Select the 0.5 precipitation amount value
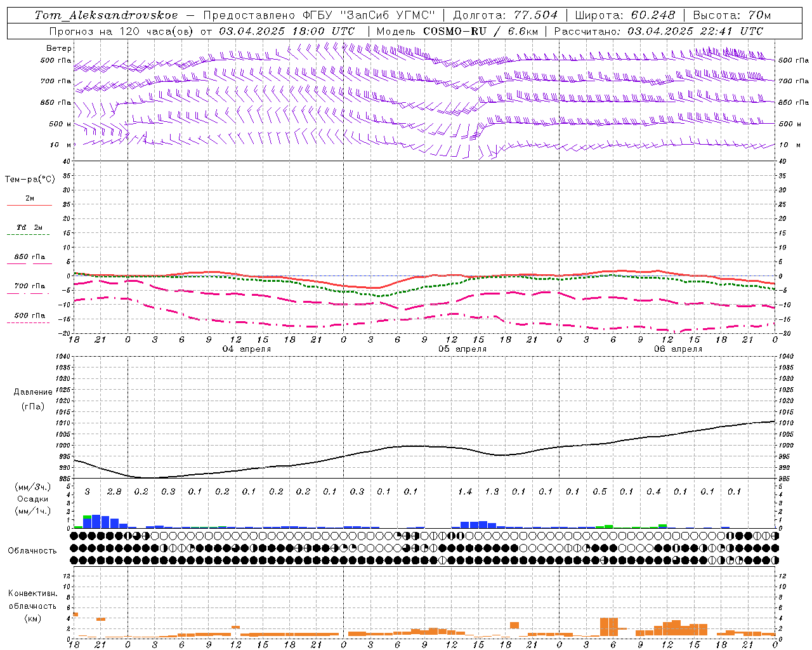Screen dimensions: 812x650 [x=599, y=491]
